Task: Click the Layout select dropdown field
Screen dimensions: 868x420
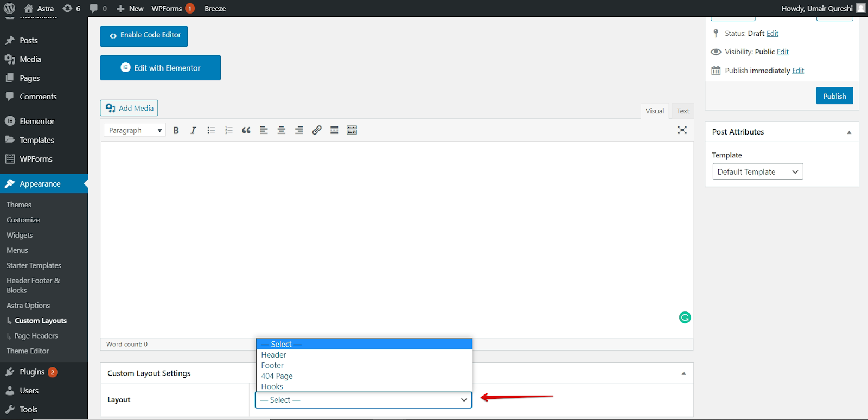Action: click(363, 400)
